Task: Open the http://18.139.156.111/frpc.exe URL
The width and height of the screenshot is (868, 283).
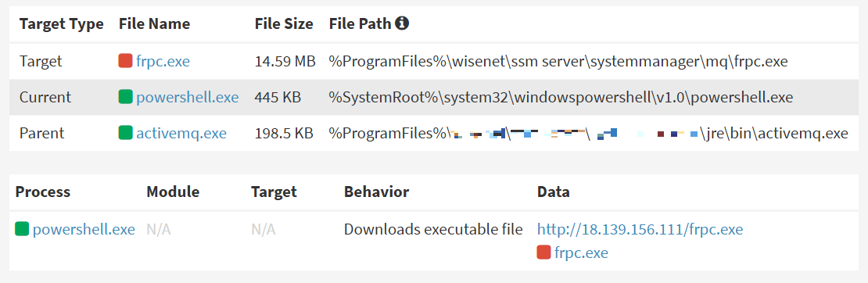Action: 640,229
